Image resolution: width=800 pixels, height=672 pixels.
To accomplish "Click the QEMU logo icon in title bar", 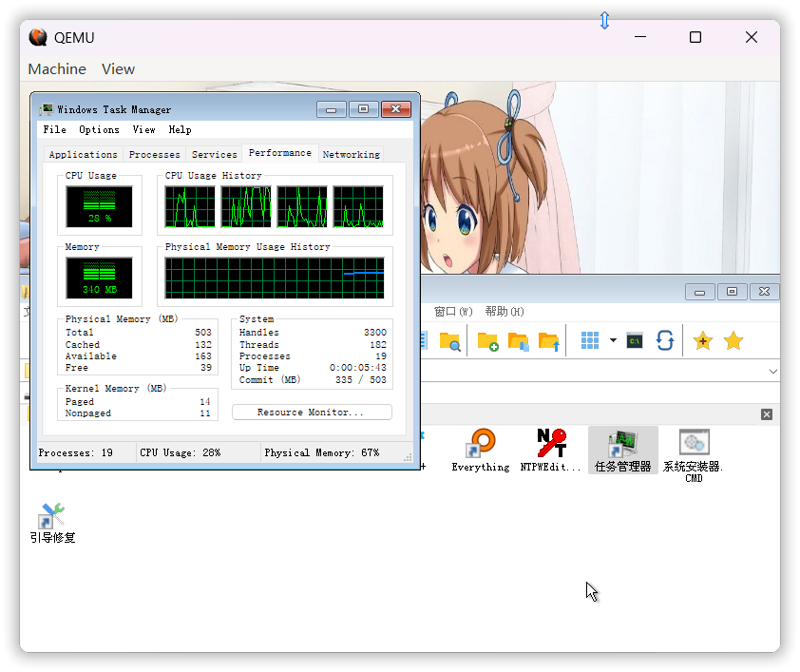I will pos(38,37).
